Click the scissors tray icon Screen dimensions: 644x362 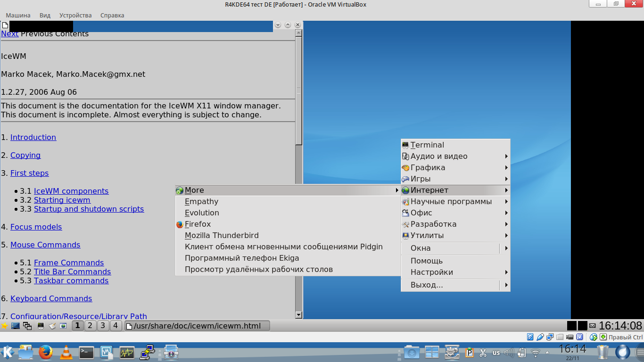click(483, 353)
